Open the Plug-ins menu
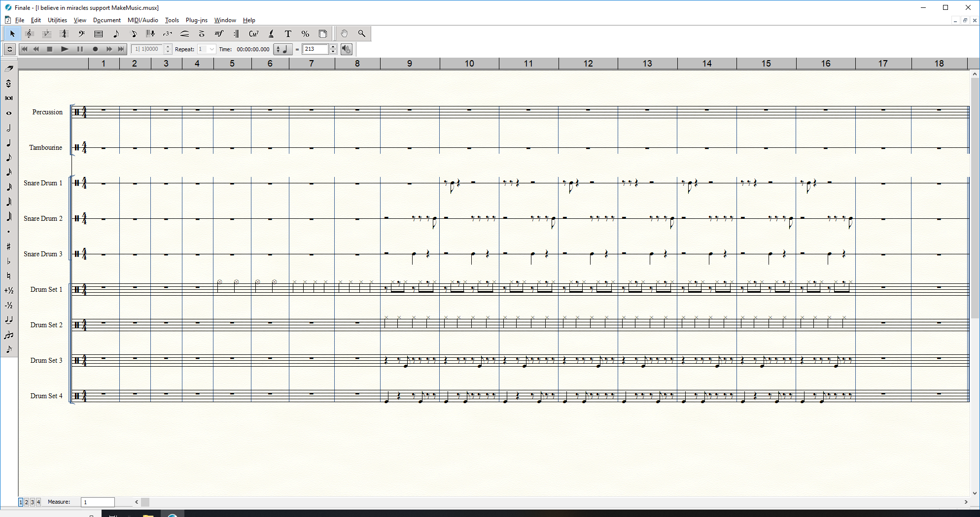The height and width of the screenshot is (517, 980). point(196,20)
